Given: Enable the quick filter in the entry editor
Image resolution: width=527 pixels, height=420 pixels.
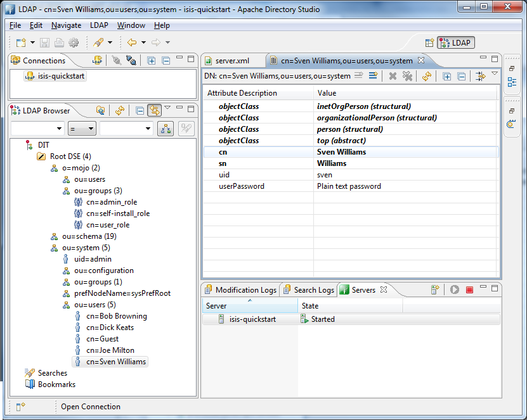Looking at the screenshot, I should coord(479,75).
